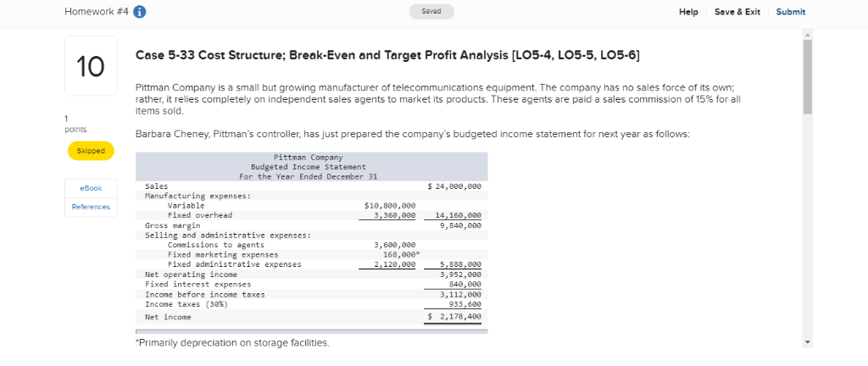This screenshot has width=868, height=366.
Task: Click Selling and administrative expenses: heading
Action: click(x=227, y=235)
